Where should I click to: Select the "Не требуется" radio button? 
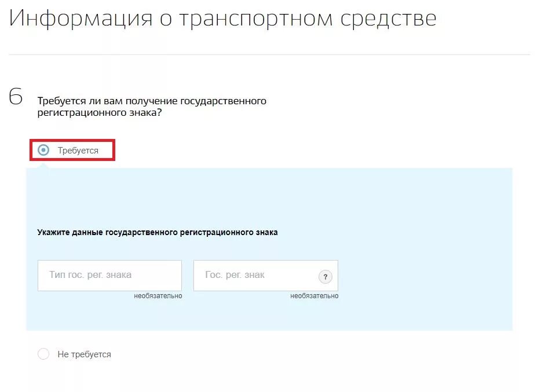coord(43,354)
